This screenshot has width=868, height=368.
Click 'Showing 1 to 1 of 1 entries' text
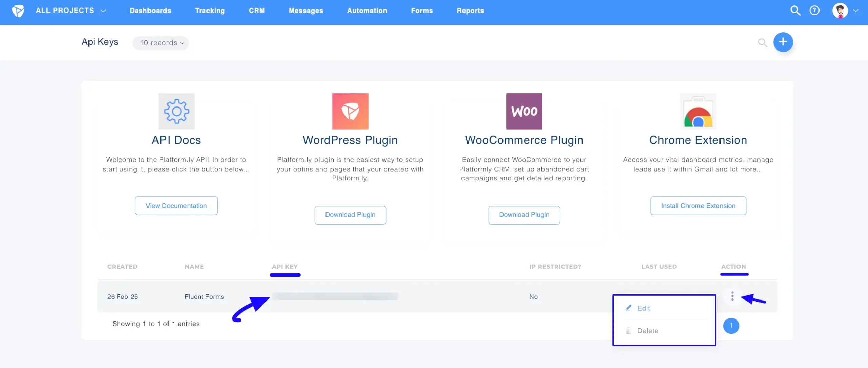156,324
